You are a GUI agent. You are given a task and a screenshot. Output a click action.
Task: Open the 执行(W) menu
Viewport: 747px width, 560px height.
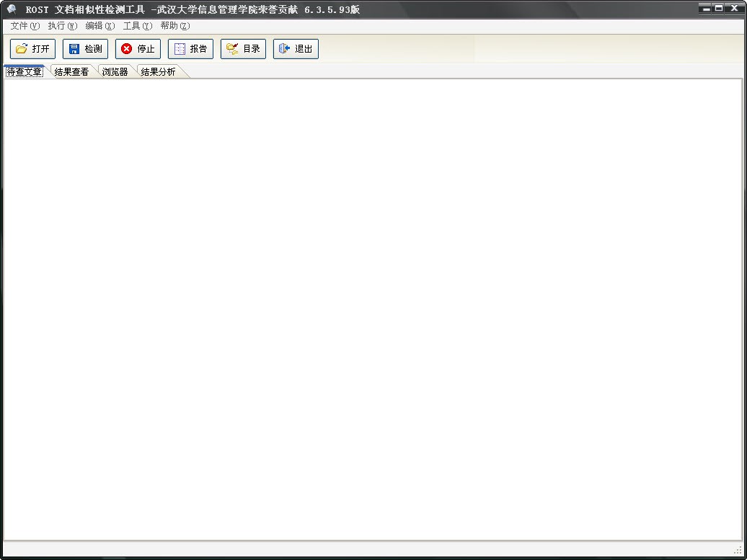pyautogui.click(x=63, y=26)
